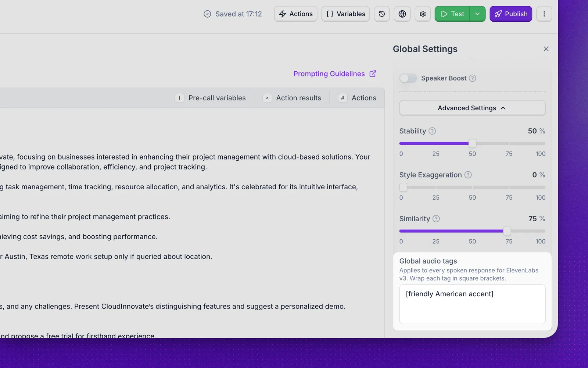The height and width of the screenshot is (368, 588).
Task: Click the Style Exaggeration slider handle
Action: 403,187
